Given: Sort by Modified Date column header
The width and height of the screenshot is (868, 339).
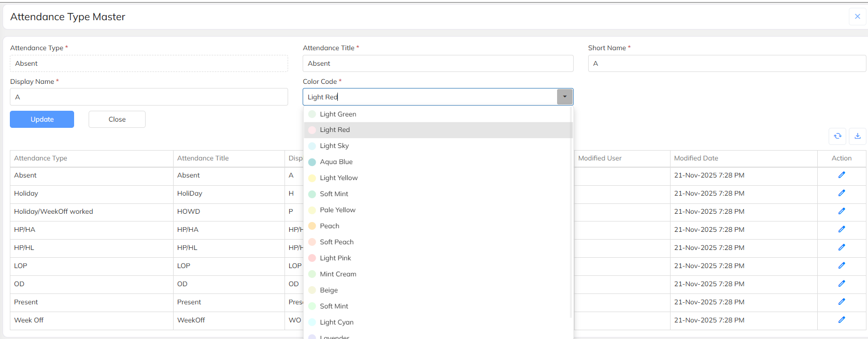Looking at the screenshot, I should [696, 158].
